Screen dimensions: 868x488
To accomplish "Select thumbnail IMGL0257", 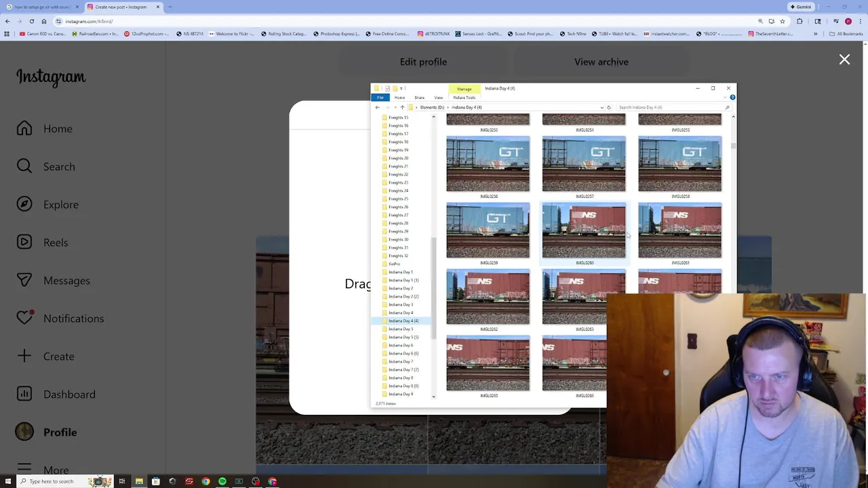I will [x=584, y=167].
